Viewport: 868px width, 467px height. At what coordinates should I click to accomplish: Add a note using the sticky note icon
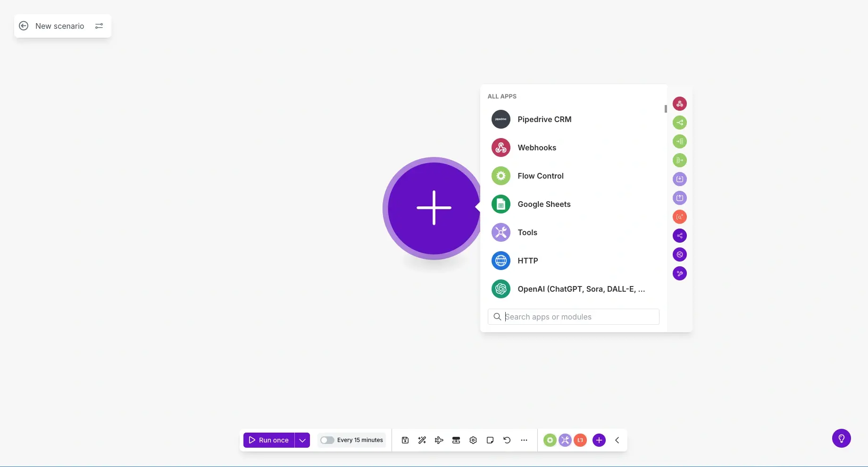click(490, 440)
